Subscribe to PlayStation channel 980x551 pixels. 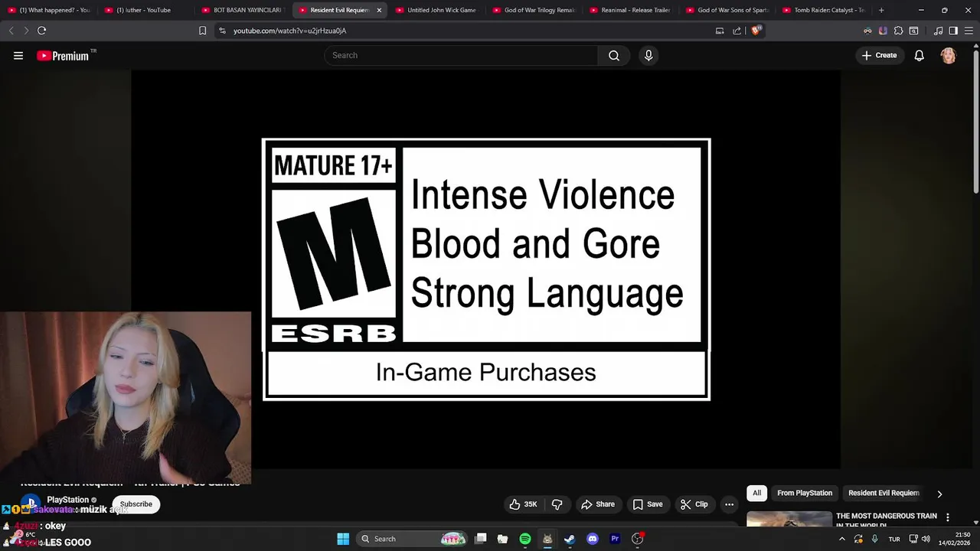[x=136, y=504]
